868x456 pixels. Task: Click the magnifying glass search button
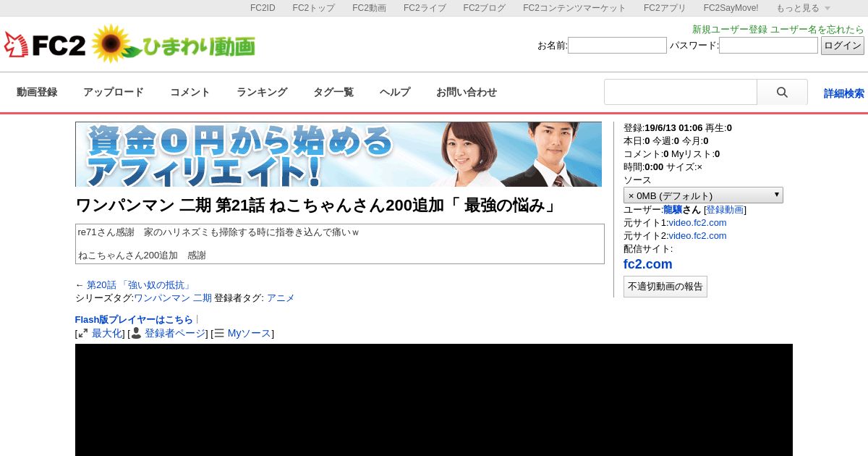782,93
